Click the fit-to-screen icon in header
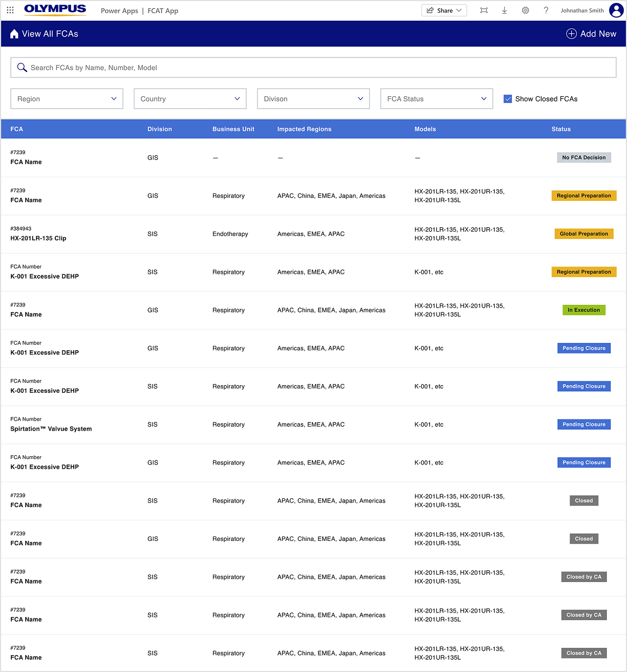 coord(483,10)
